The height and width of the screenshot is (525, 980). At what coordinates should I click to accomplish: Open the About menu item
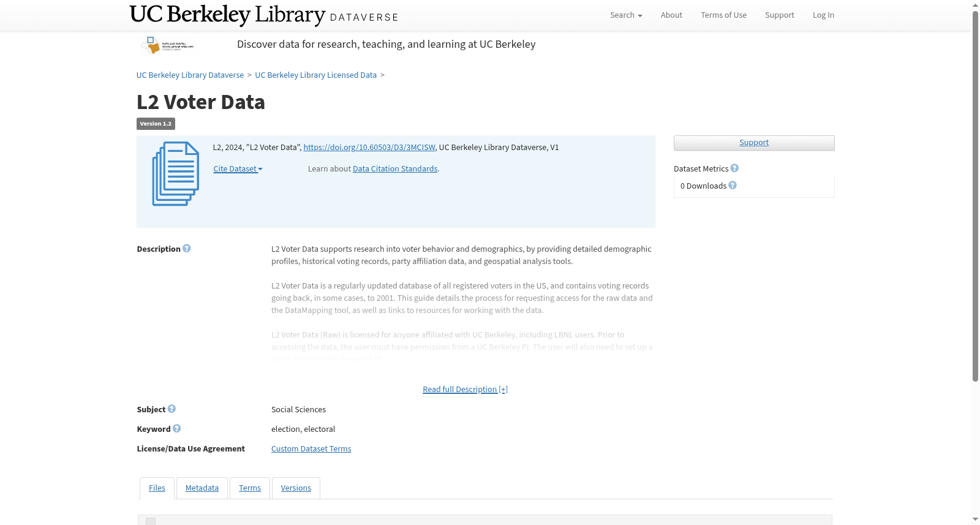671,15
